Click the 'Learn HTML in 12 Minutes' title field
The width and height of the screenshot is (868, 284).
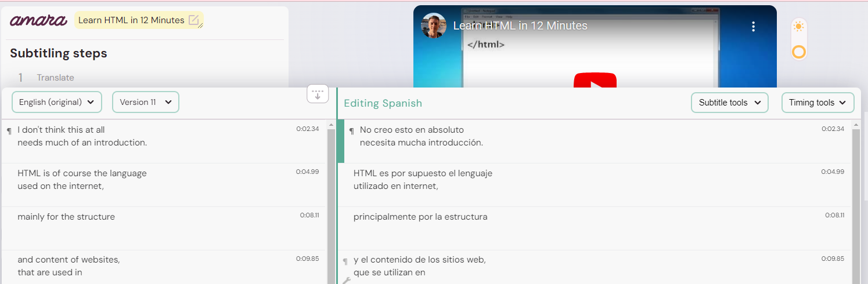click(139, 20)
